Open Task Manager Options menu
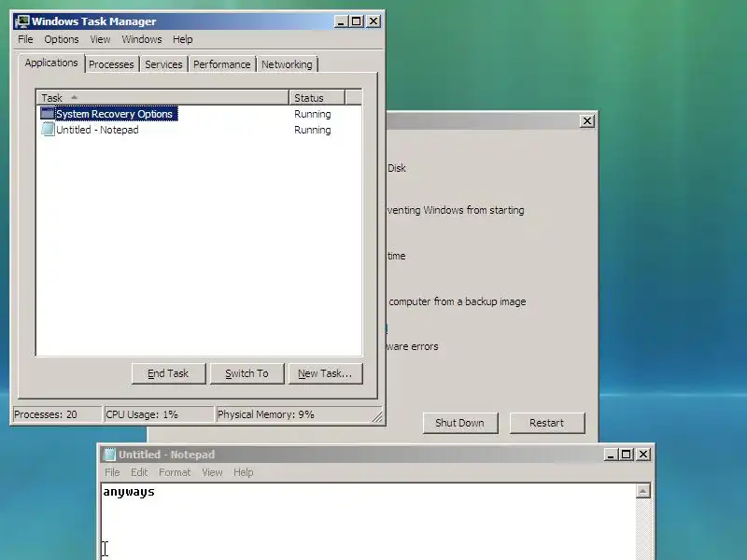 coord(62,39)
